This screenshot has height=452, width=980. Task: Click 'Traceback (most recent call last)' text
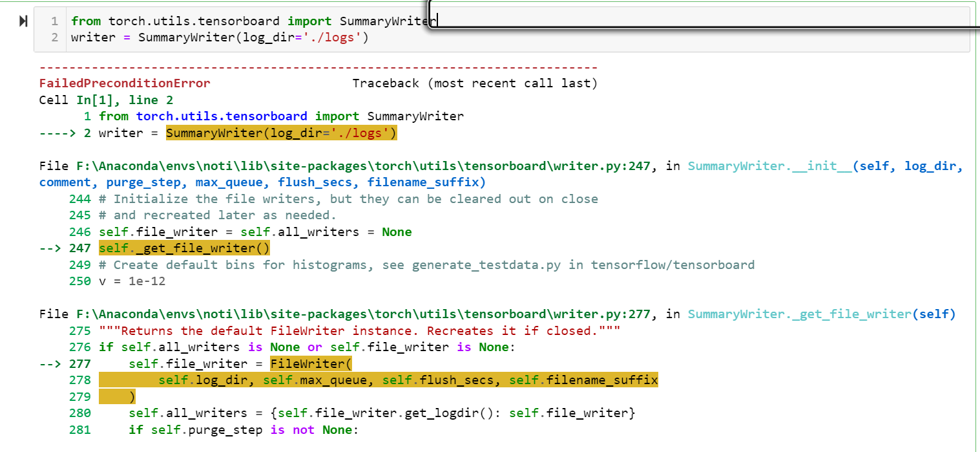(x=475, y=83)
